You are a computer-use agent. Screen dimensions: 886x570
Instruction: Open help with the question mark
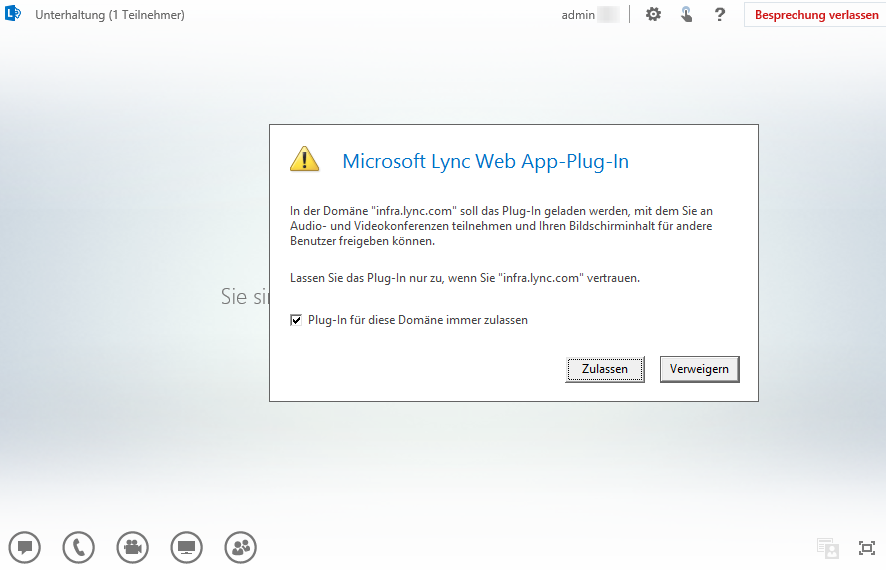[719, 15]
